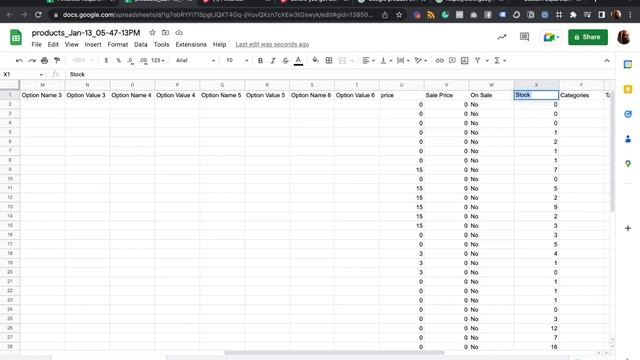
Task: Print the spreadsheet
Action: click(44, 60)
